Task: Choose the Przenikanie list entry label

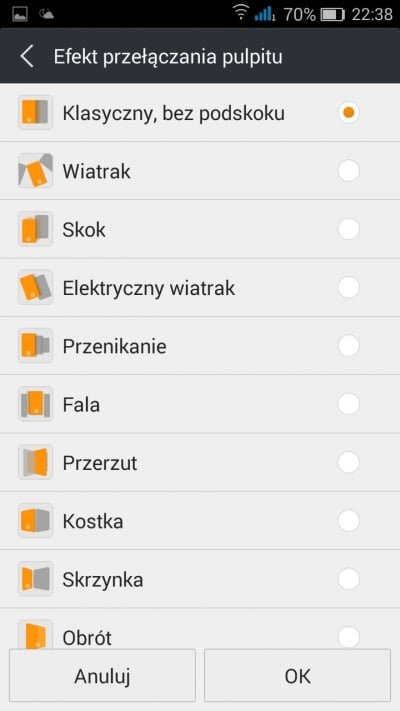Action: click(x=114, y=347)
